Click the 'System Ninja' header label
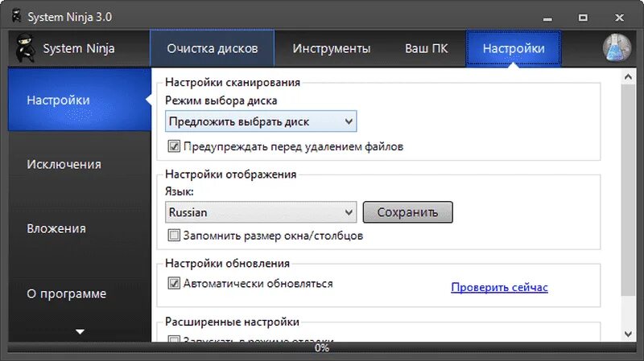This screenshot has height=361, width=644. coord(79,48)
